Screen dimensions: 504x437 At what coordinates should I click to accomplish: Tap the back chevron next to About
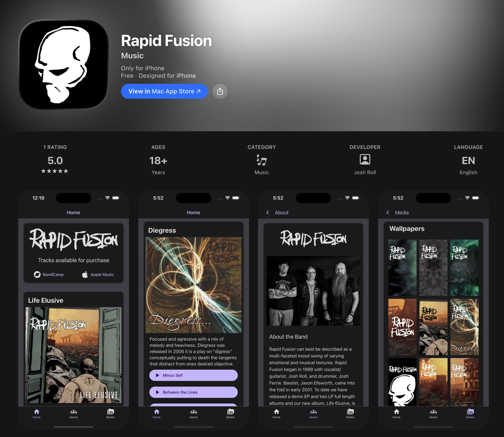coord(268,212)
